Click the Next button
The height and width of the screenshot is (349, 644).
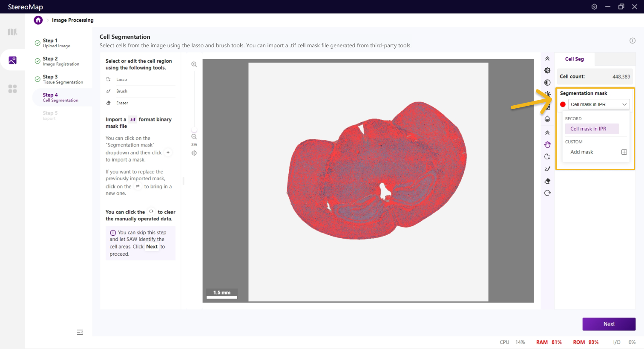coord(609,324)
